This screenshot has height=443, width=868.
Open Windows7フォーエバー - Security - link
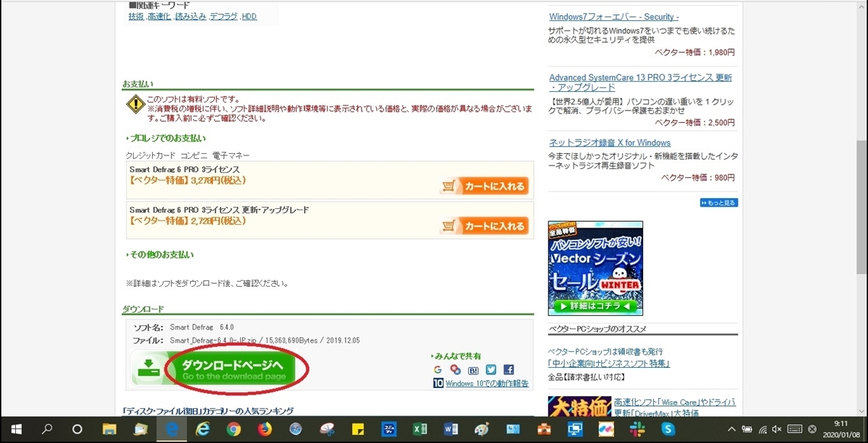614,17
